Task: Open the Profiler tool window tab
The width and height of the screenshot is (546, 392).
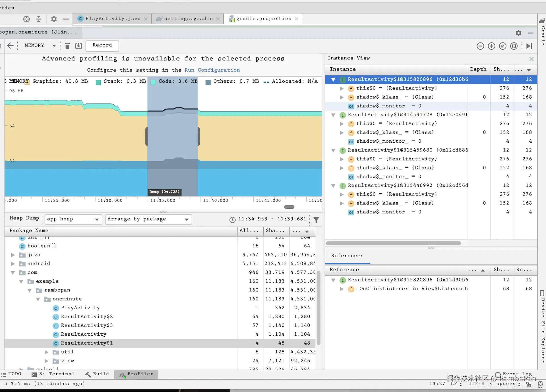Action: click(136, 374)
